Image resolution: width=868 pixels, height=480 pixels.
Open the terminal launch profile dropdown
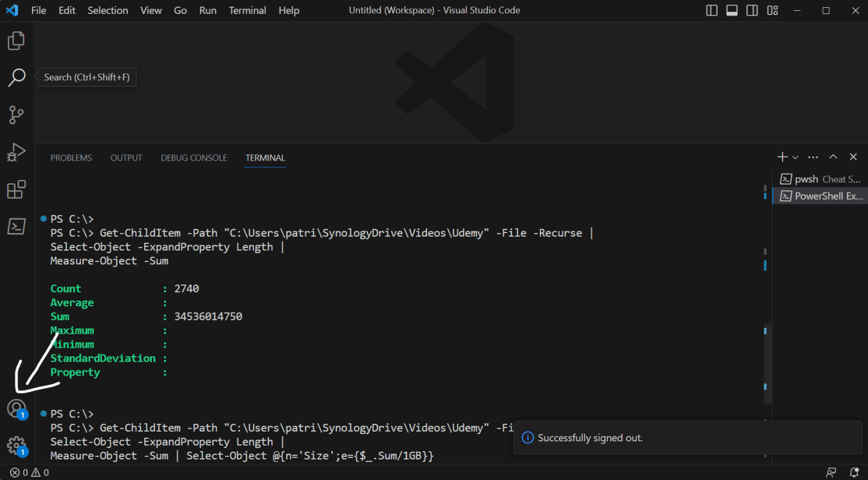click(795, 156)
